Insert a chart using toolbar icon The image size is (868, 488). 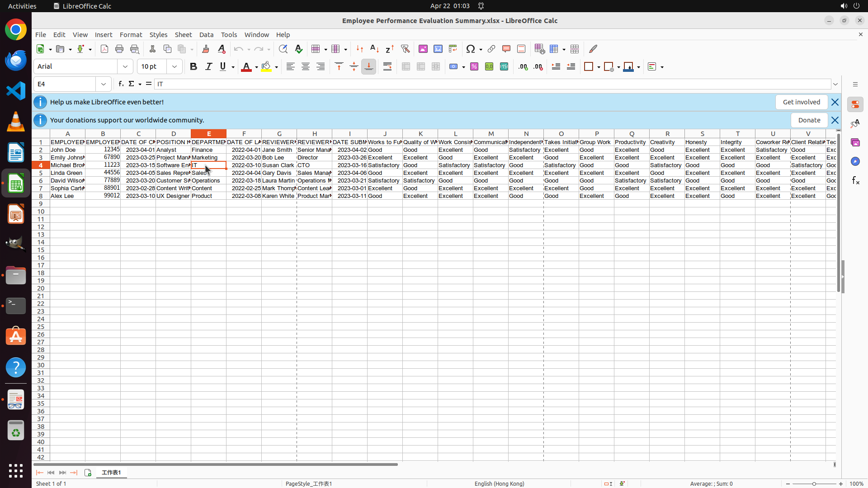[438, 49]
